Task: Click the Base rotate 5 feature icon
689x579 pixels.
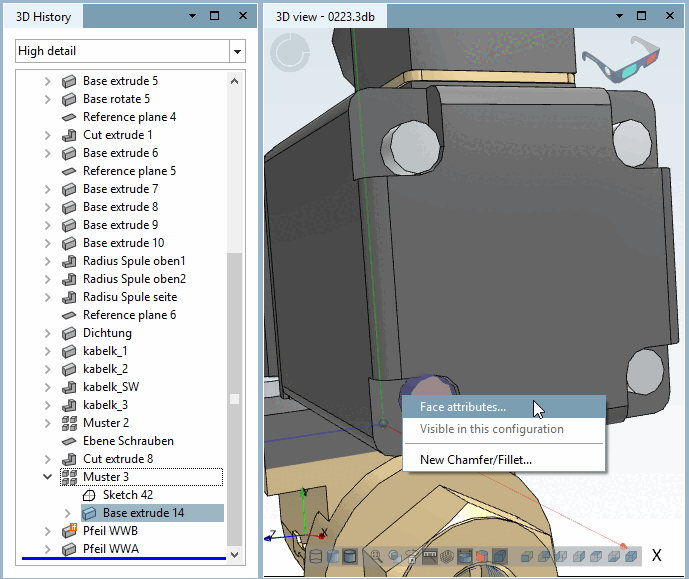Action: click(69, 99)
